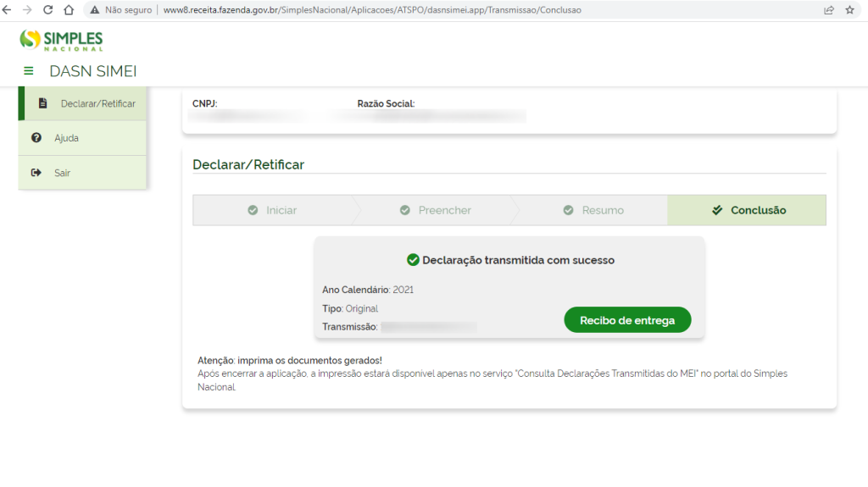The image size is (868, 487).
Task: Click the Simples Nacional logo
Action: [x=61, y=40]
